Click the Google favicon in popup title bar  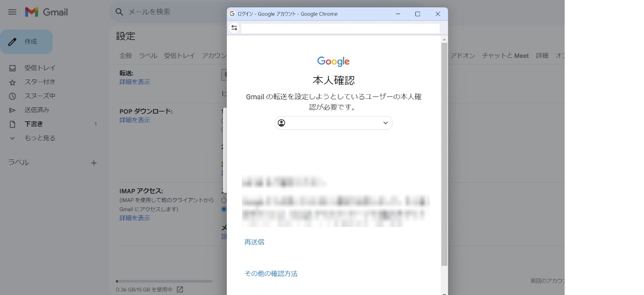coord(232,14)
